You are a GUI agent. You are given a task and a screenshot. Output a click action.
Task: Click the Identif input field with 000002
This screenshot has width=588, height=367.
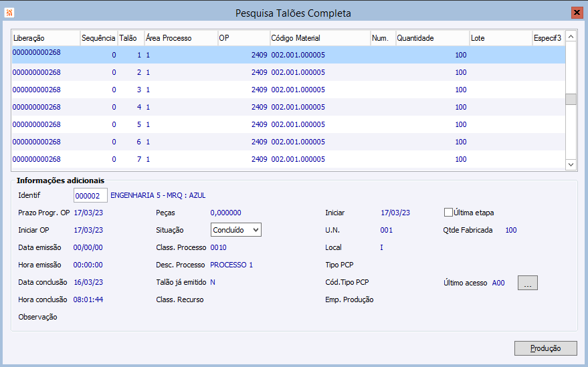[90, 196]
